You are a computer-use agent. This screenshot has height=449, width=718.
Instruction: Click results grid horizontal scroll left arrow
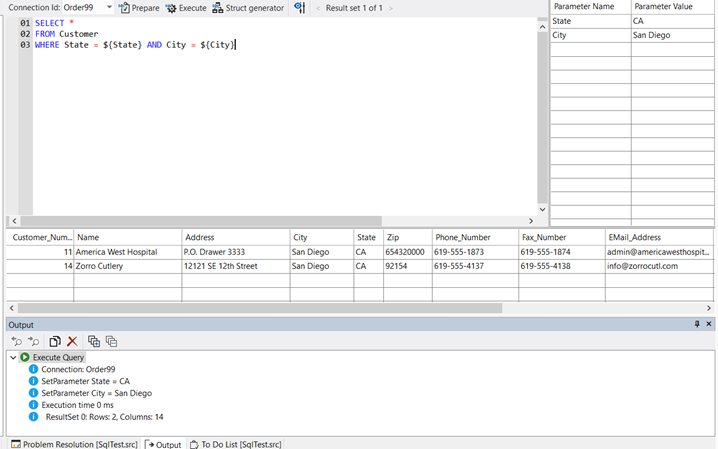[12, 308]
